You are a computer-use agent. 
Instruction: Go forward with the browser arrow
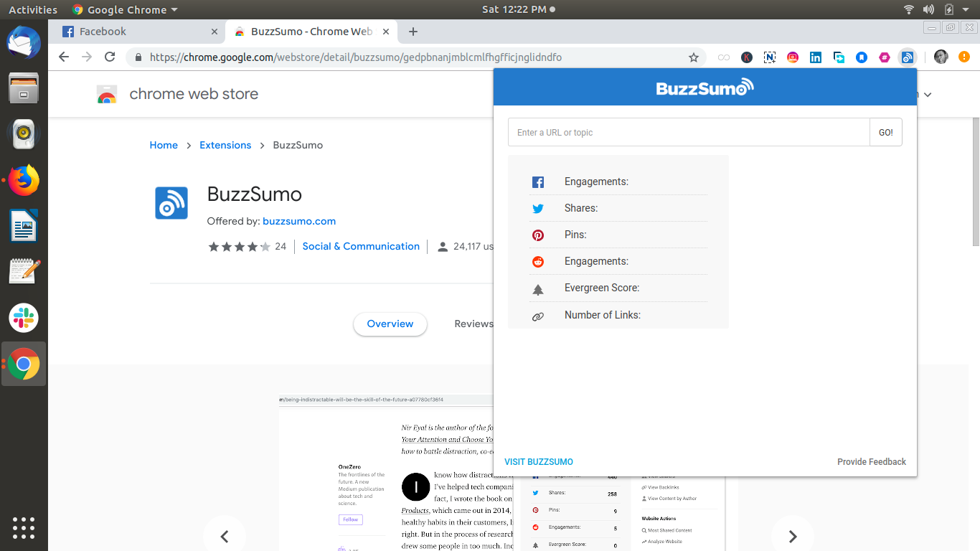(87, 57)
